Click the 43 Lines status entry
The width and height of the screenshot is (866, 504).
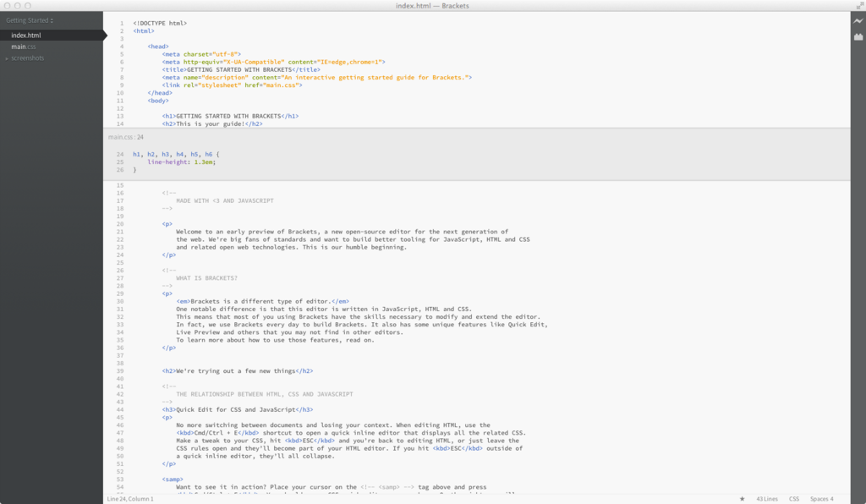pos(766,498)
